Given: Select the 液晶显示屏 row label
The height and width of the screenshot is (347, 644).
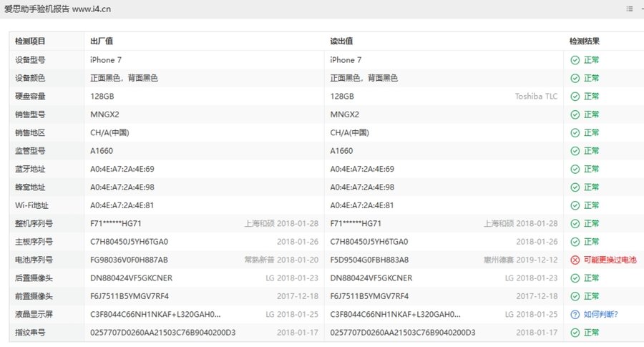Looking at the screenshot, I should [34, 314].
